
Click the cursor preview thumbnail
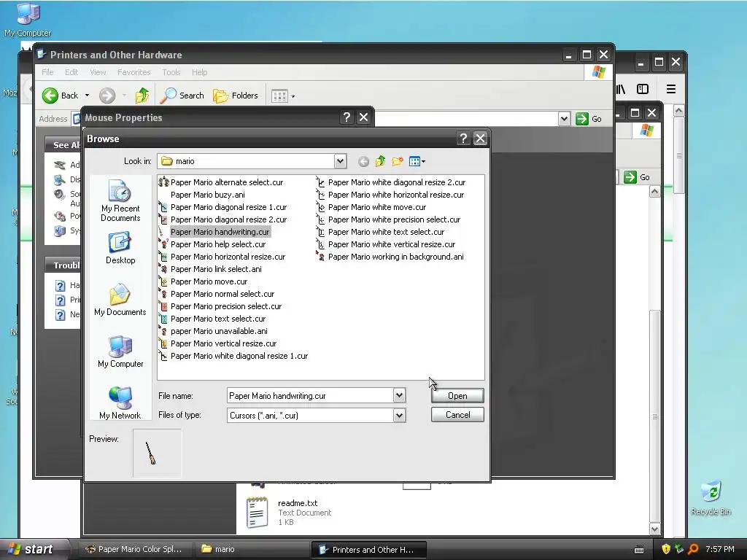(x=158, y=454)
